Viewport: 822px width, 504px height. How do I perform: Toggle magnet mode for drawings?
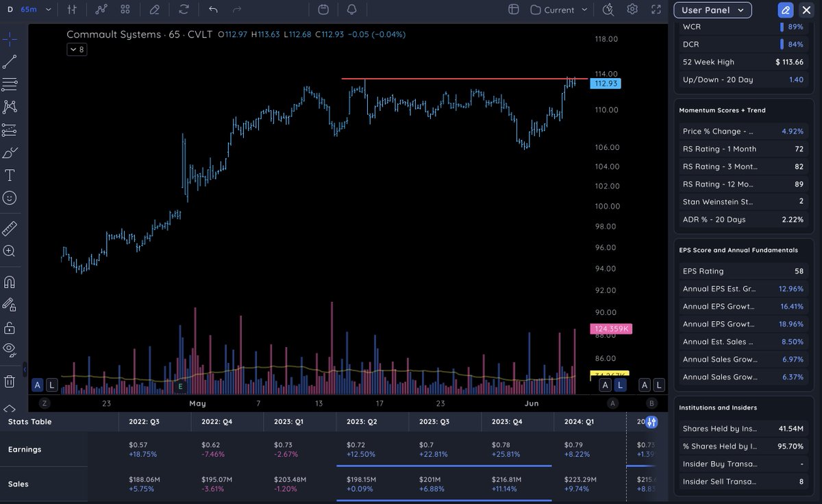click(10, 281)
